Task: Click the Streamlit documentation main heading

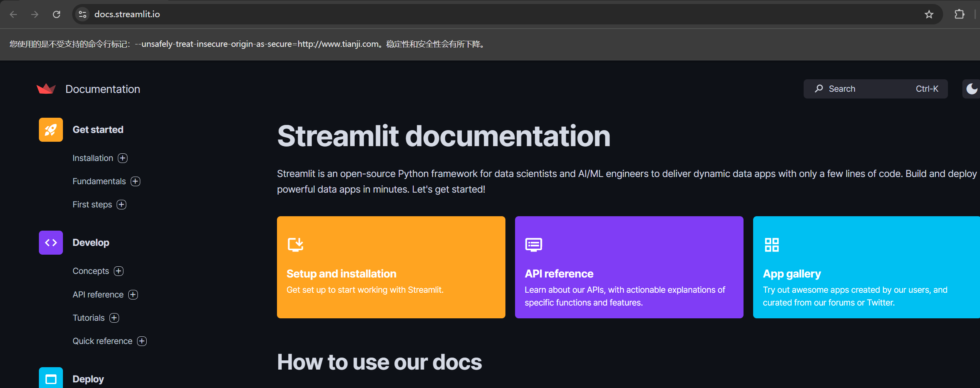Action: (444, 136)
